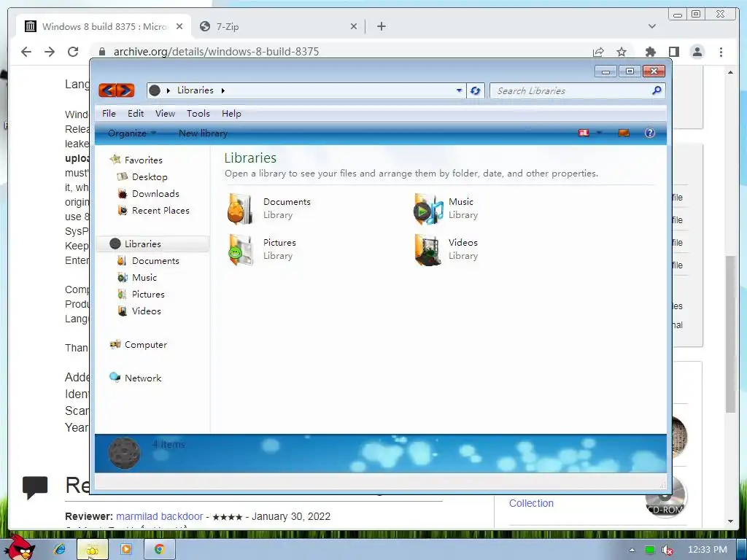This screenshot has width=747, height=560.
Task: Bookmark page with Chrome star icon
Action: (622, 52)
